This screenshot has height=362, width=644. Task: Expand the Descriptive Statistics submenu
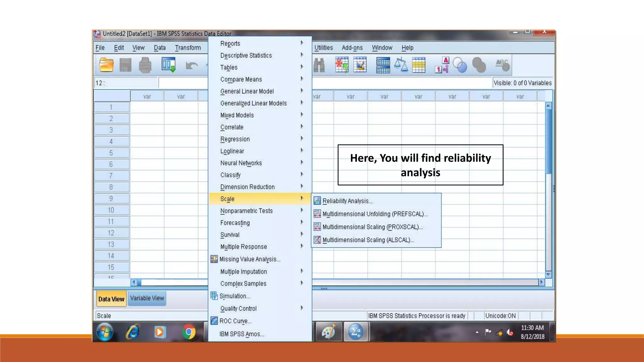point(260,55)
